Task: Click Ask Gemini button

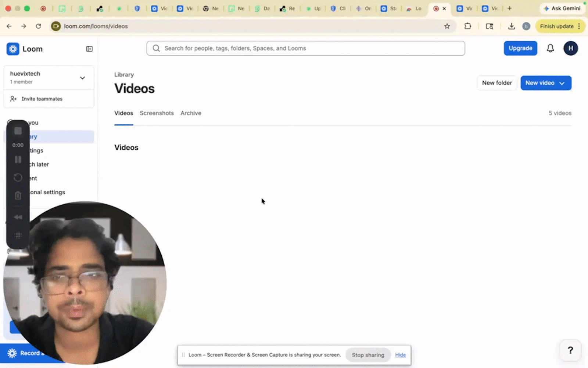Action: [x=562, y=8]
